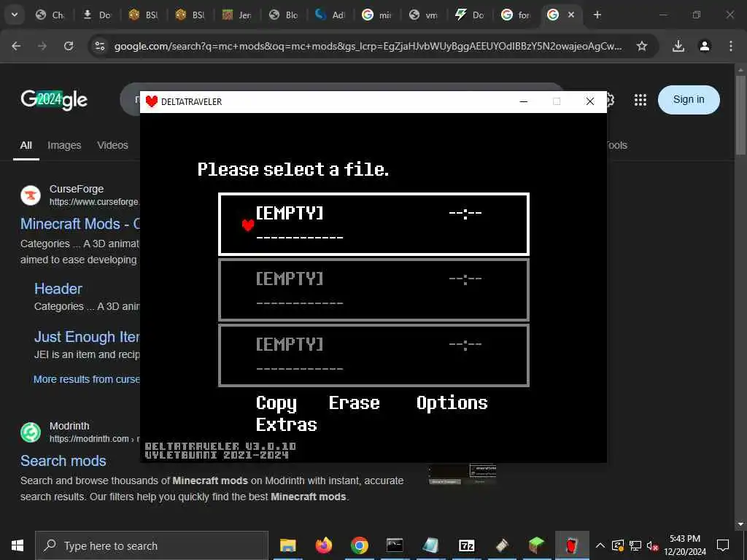The width and height of the screenshot is (747, 560).
Task: Close the DELTATRAVELER window
Action: [x=589, y=101]
